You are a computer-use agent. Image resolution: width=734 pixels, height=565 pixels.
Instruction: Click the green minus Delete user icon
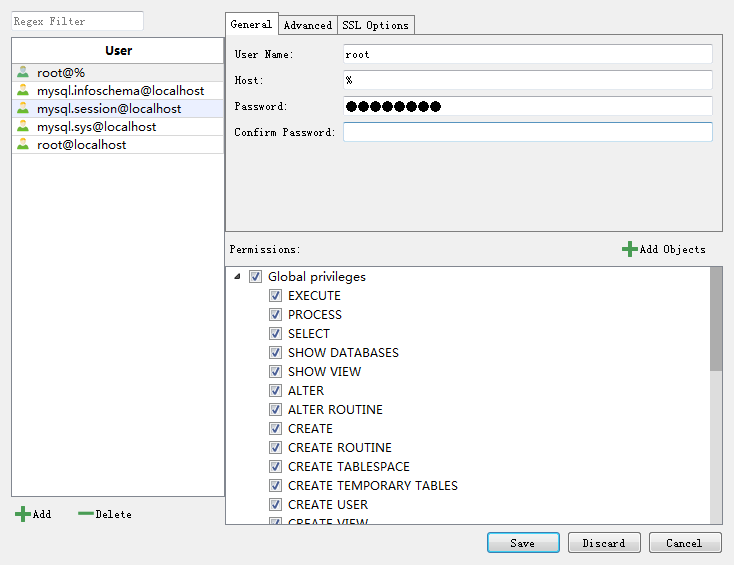(86, 514)
